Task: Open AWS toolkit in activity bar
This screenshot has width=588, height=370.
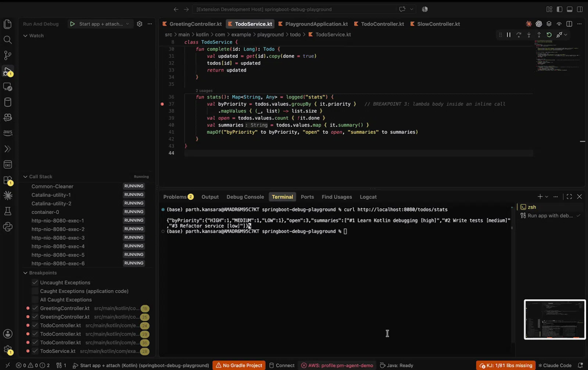Action: pyautogui.click(x=7, y=133)
